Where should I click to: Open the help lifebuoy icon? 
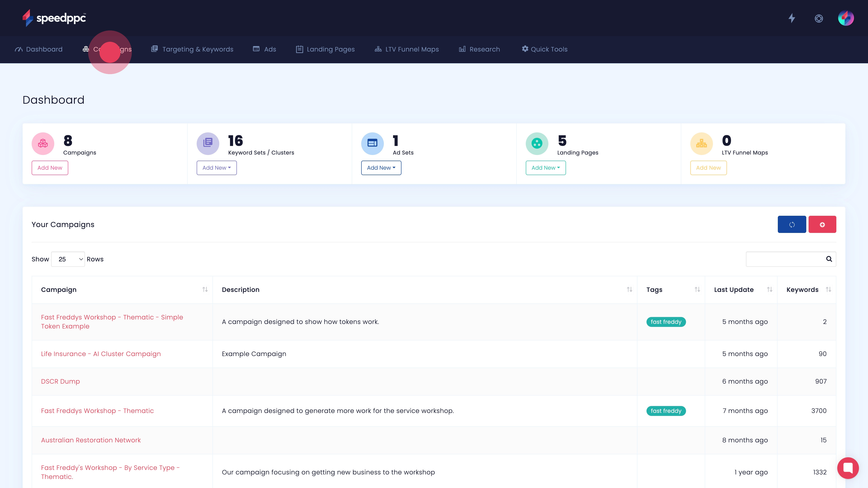point(819,19)
